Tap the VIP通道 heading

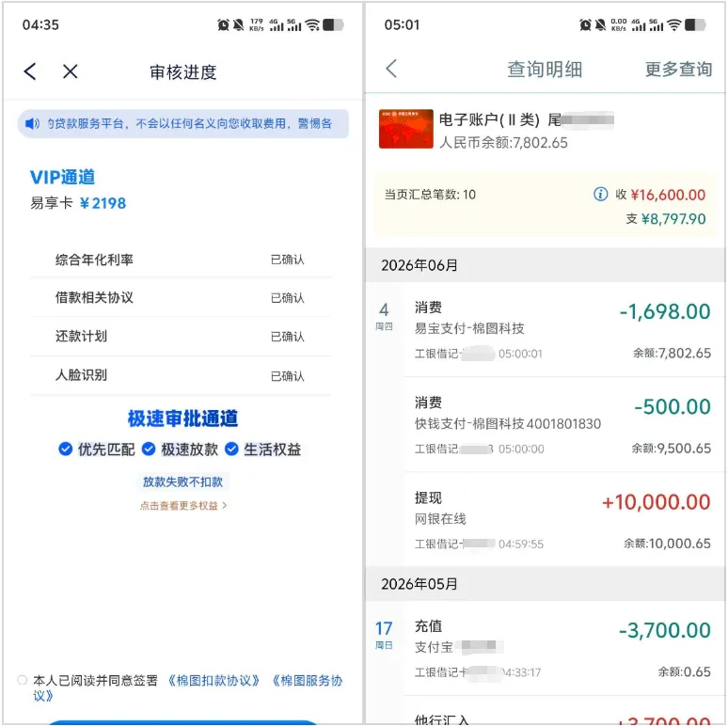[62, 178]
